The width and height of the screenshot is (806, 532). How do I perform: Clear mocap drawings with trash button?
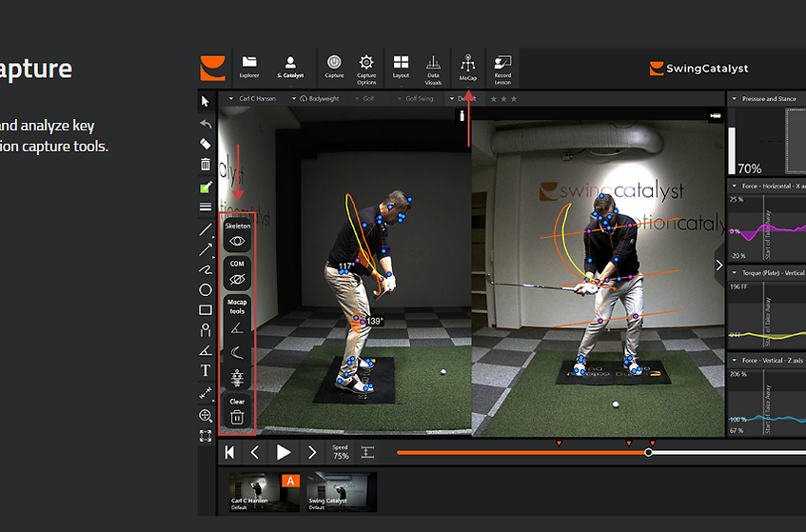coord(236,417)
